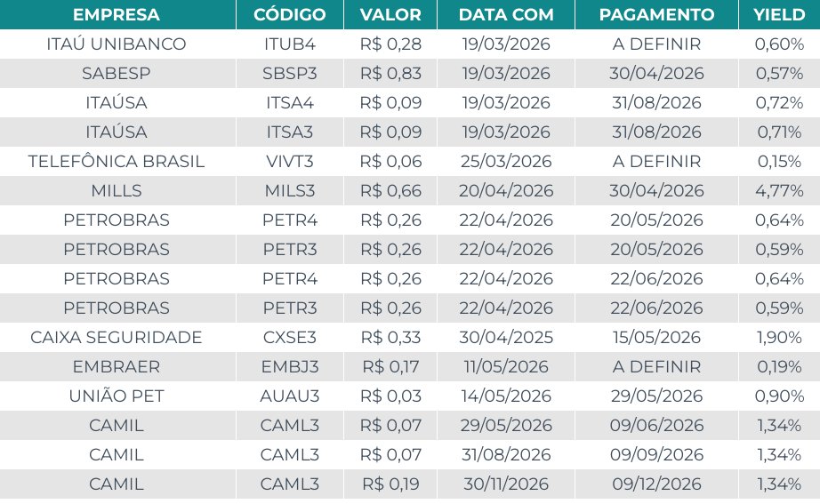Viewport: 820px width, 504px height.
Task: Click the EMPRESA column header
Action: (117, 15)
